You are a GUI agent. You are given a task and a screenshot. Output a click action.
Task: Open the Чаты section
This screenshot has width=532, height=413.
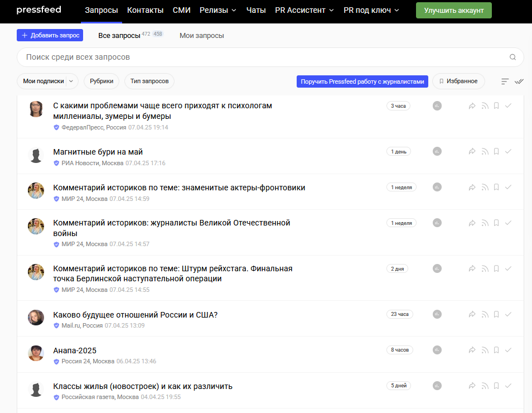coord(256,10)
